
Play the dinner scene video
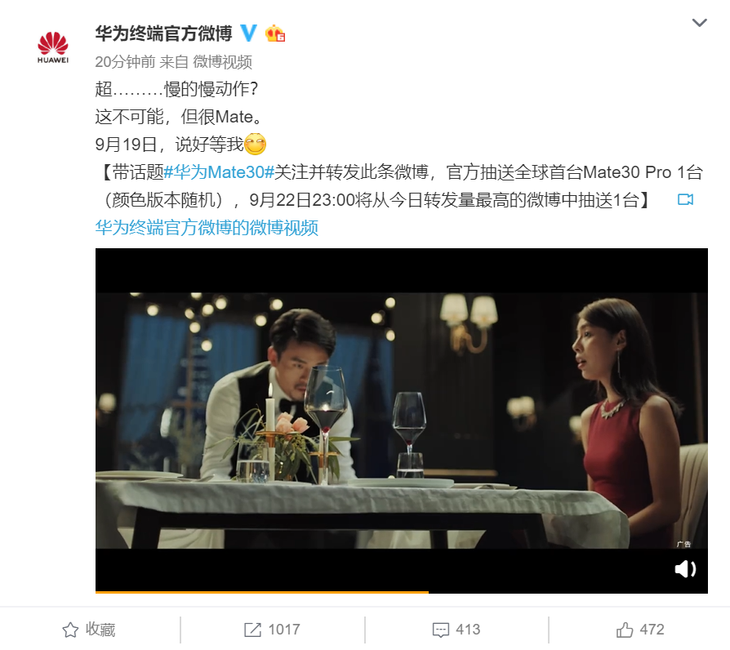coord(401,420)
